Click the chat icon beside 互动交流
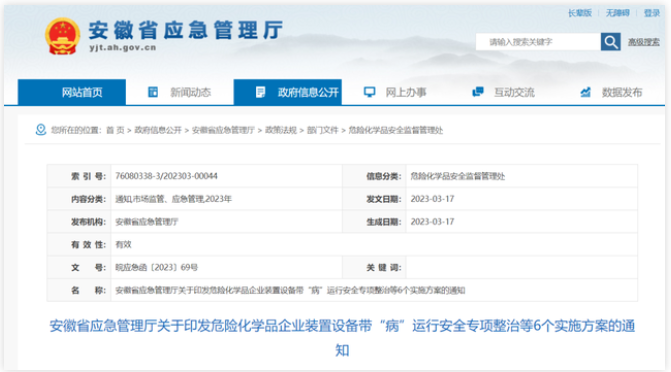671x372 pixels. click(x=478, y=92)
